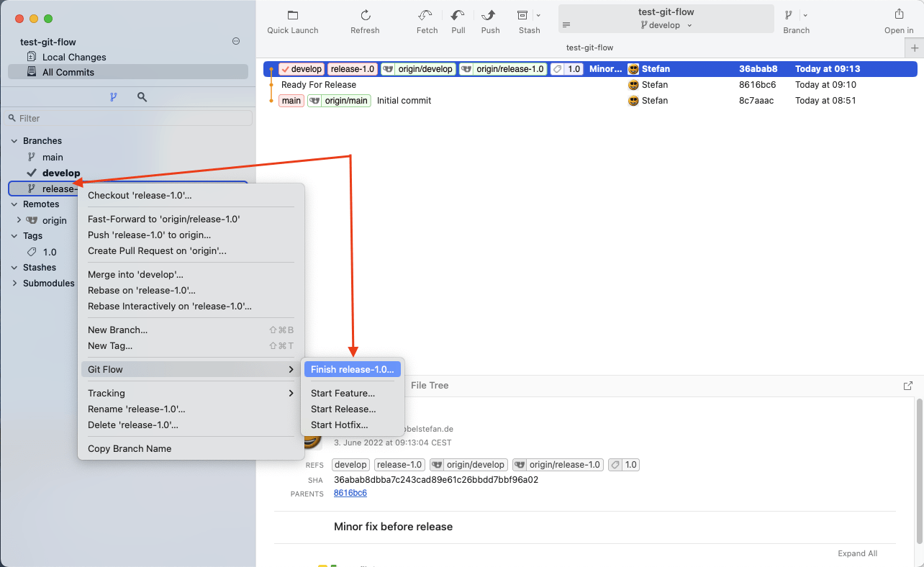The width and height of the screenshot is (924, 567).
Task: Switch to search view via magnifier icon
Action: pos(142,96)
